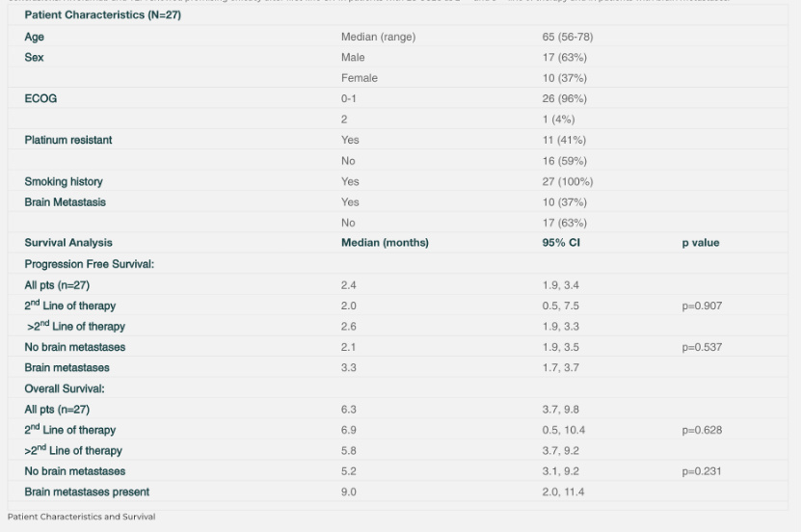
Task: Select the p=0.231 cell
Action: [702, 471]
